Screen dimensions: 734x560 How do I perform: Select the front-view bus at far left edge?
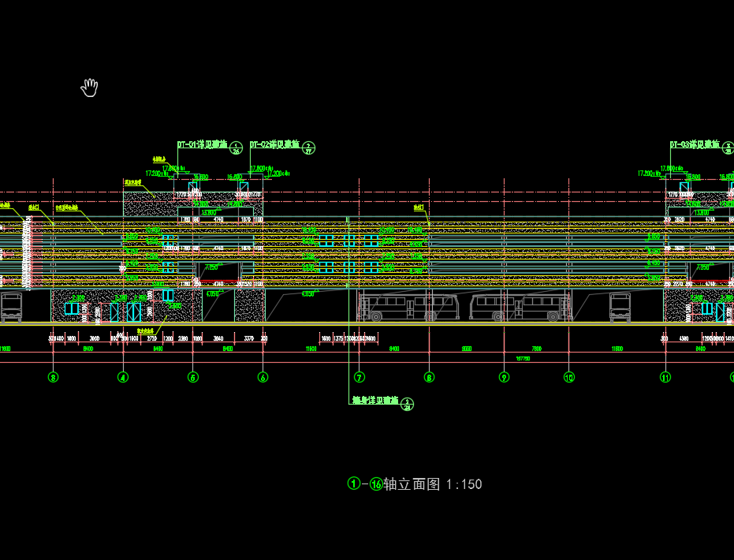[11, 308]
